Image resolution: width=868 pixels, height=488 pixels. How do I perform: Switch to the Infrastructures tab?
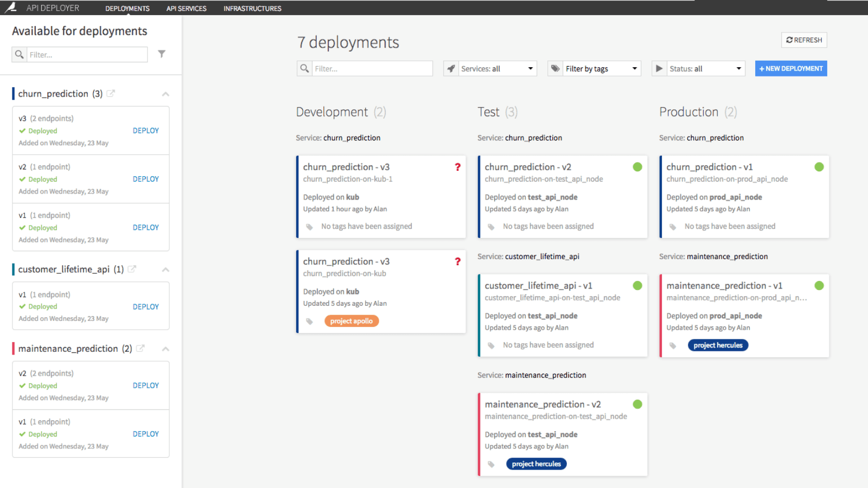coord(252,8)
